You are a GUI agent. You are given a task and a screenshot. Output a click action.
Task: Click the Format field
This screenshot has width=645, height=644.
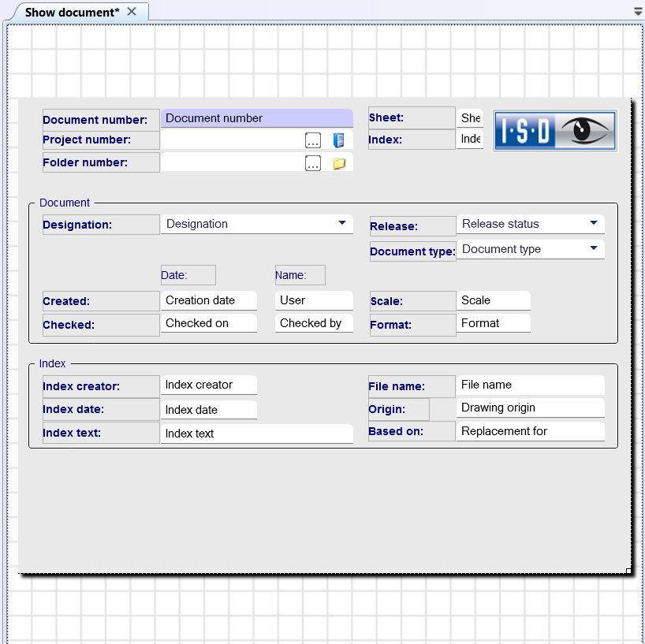[493, 323]
